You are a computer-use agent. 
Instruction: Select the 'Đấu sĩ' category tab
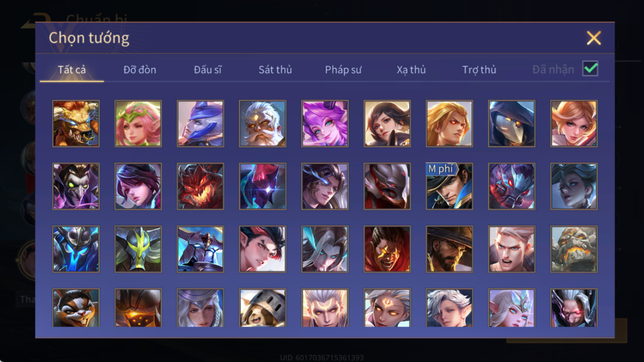click(x=207, y=70)
